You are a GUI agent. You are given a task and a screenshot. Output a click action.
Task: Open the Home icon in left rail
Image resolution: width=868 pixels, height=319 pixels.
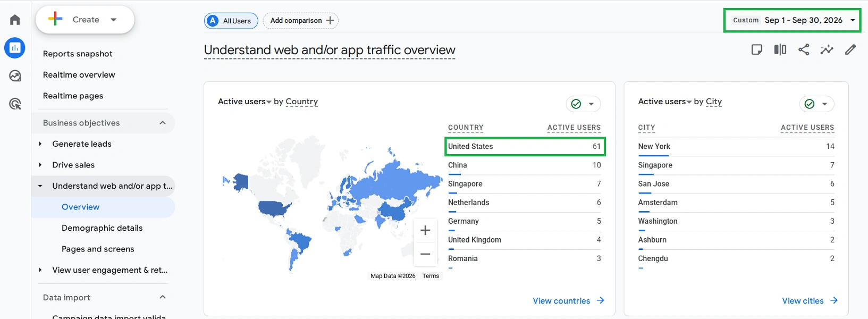click(x=15, y=20)
